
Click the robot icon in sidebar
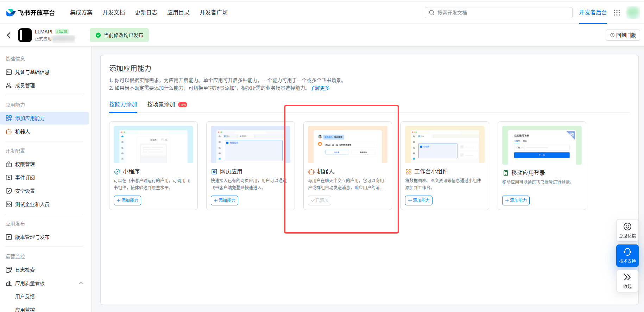tap(9, 132)
